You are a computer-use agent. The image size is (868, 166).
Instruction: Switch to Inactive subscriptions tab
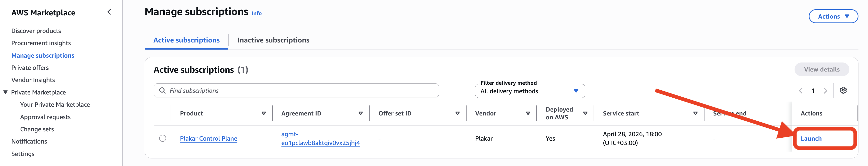(x=273, y=40)
